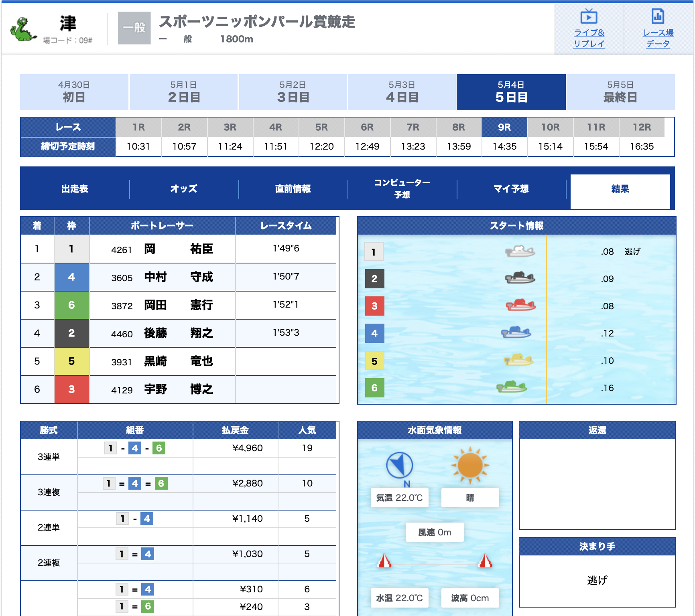Screen dimensions: 695x616
Task: Open the race venue data icon
Action: (x=658, y=17)
